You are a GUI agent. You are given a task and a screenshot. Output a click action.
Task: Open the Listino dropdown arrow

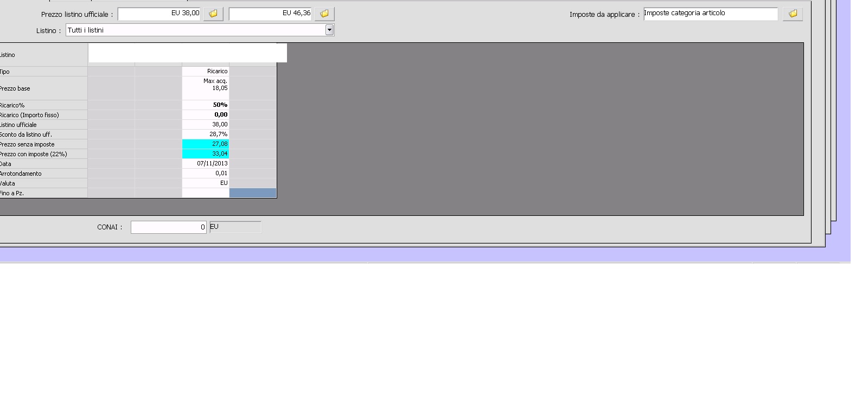pos(329,30)
